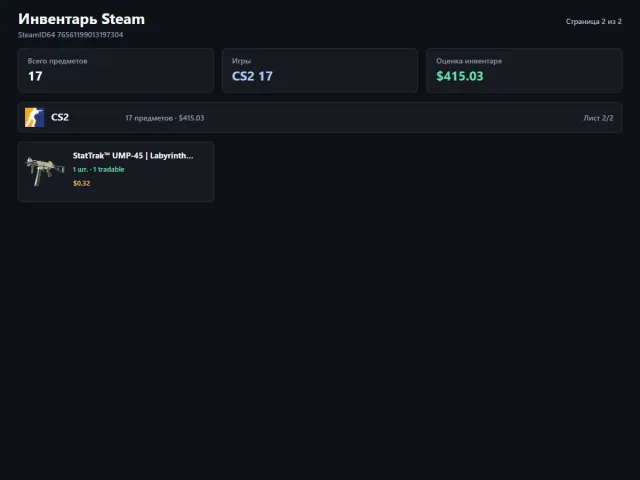Select the StatTrak UMP-45 Labyrinth item title

(133, 156)
